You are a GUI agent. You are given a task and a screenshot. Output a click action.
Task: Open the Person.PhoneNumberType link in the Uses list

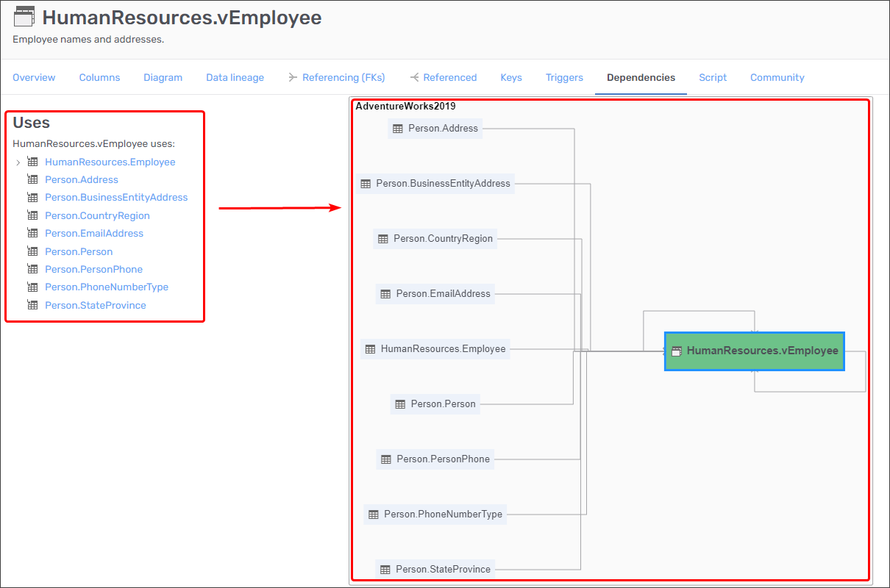tap(107, 287)
